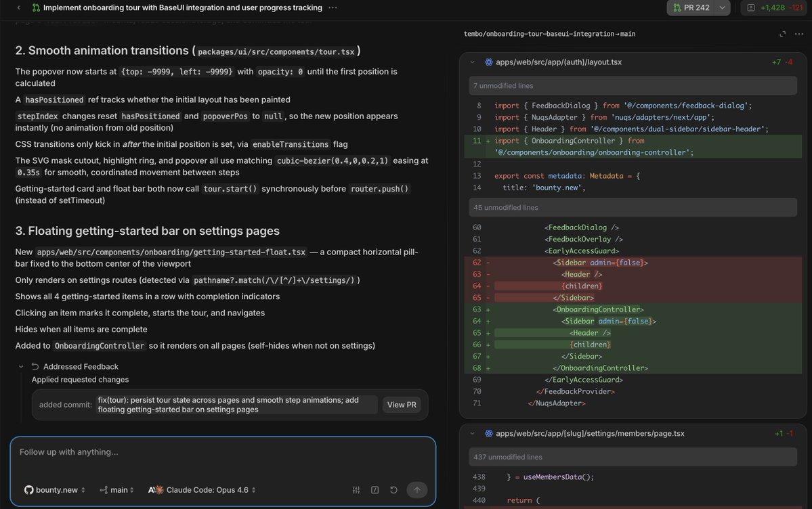Click the +1 -1 change count on page.tsx
This screenshot has height=509, width=812.
coord(784,433)
